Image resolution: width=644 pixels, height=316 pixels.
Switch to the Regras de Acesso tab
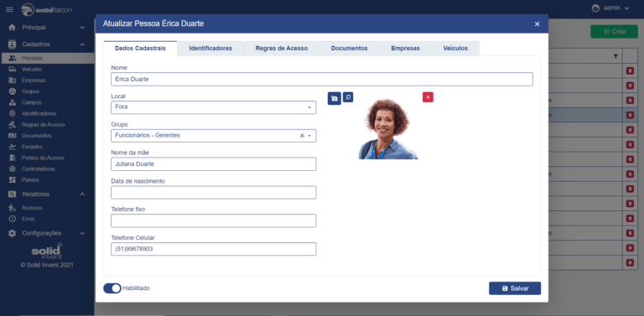pyautogui.click(x=282, y=49)
